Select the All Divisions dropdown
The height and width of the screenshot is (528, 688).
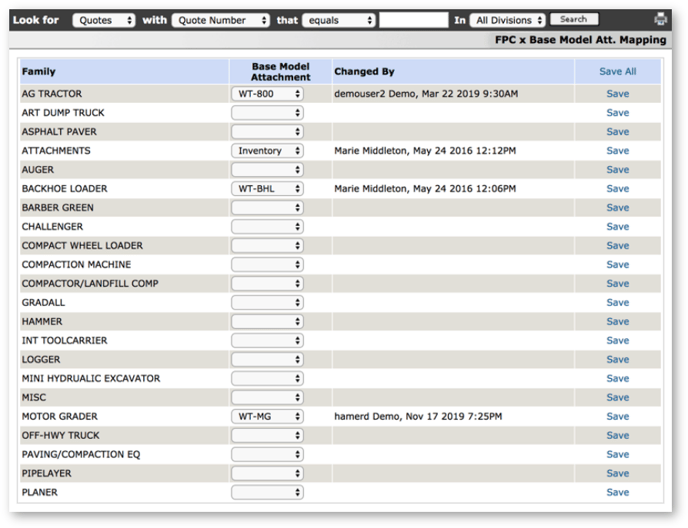(509, 20)
